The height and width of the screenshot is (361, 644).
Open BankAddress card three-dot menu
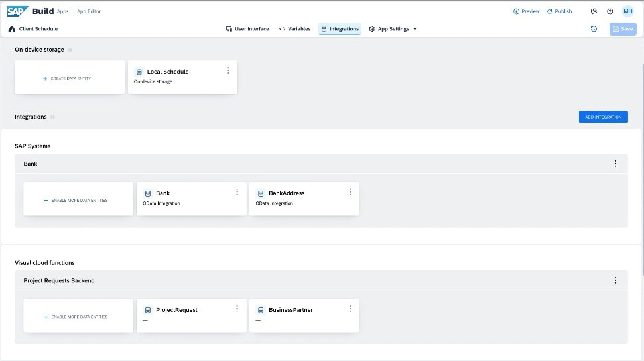(350, 192)
